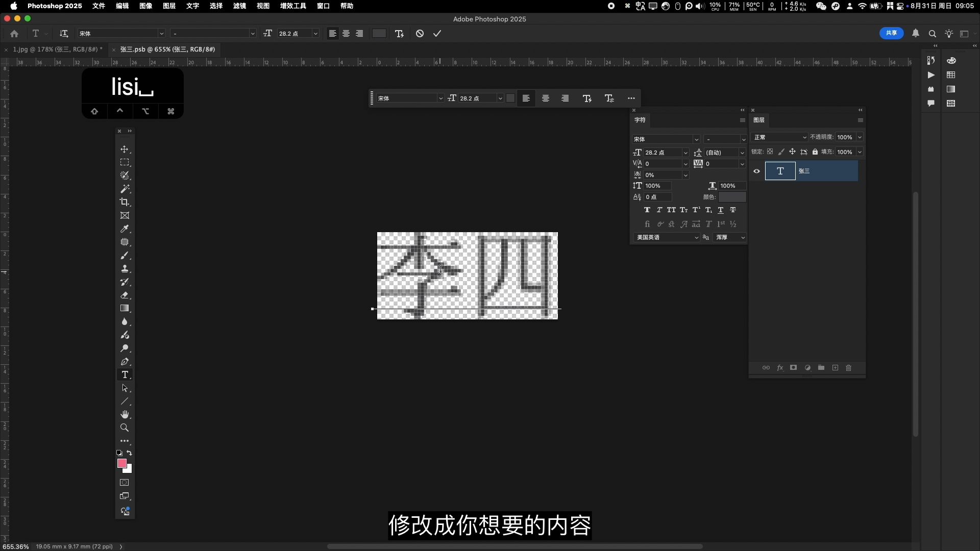Select the Eyedropper tool
The height and width of the screenshot is (551, 980).
[x=125, y=229]
